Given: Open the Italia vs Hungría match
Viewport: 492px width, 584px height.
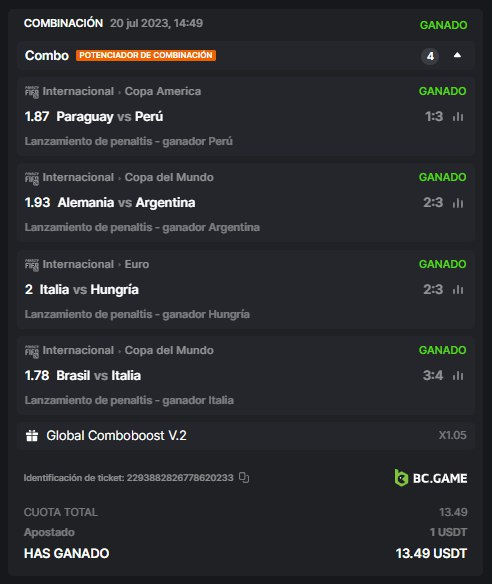Looking at the screenshot, I should click(89, 289).
